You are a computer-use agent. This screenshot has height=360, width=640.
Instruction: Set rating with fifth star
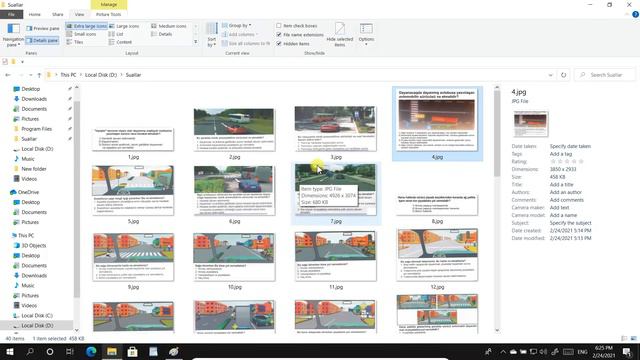coord(581,162)
